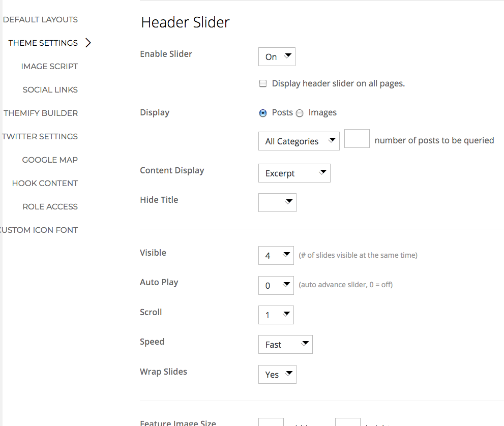Open the Scroll dropdown

coord(276,315)
